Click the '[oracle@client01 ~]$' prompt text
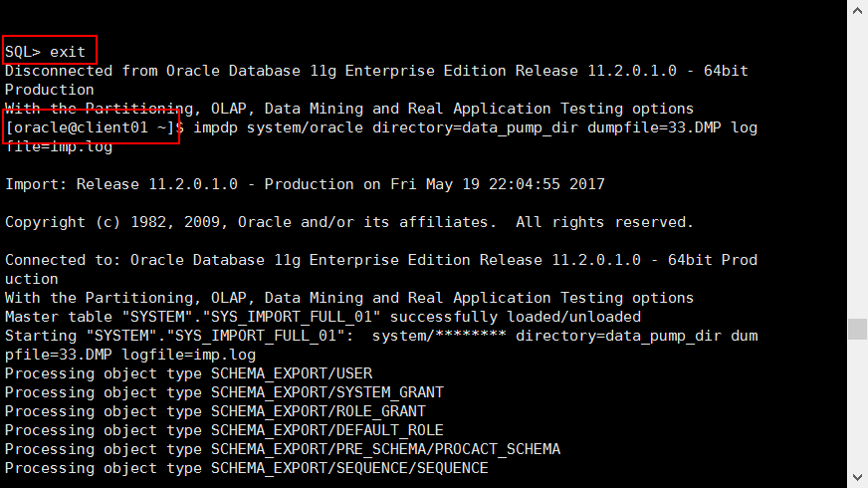Image resolution: width=868 pixels, height=488 pixels. pyautogui.click(x=95, y=127)
